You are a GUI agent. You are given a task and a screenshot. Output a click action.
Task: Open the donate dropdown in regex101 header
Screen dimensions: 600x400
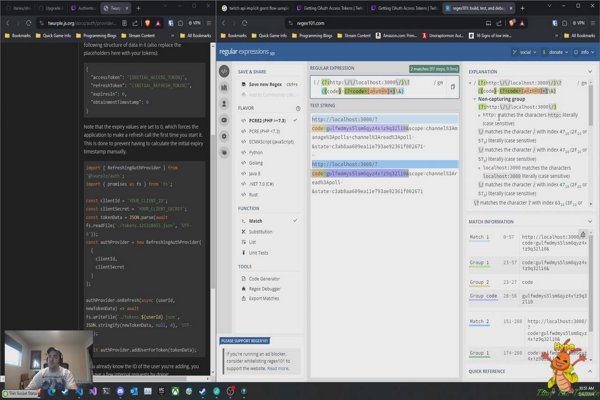[x=555, y=52]
